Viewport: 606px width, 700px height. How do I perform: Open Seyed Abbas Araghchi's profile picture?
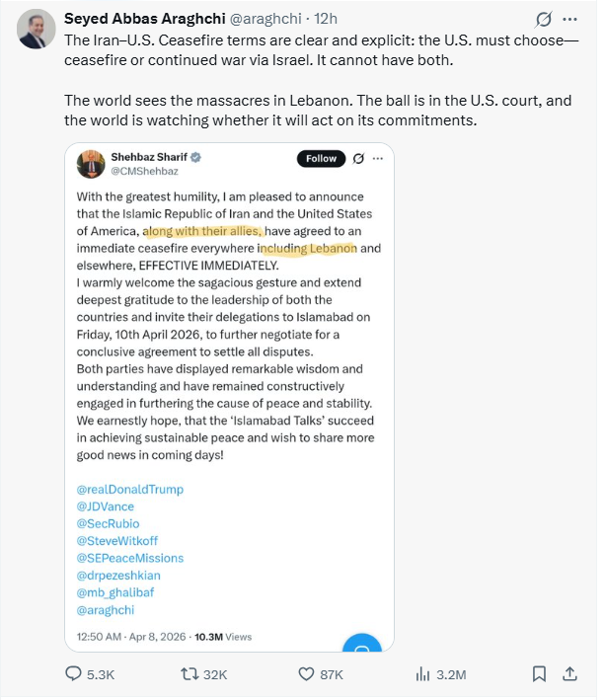pos(34,31)
